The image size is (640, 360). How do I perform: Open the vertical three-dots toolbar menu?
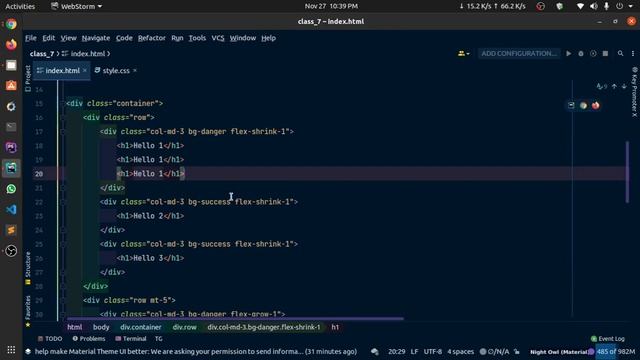click(633, 53)
